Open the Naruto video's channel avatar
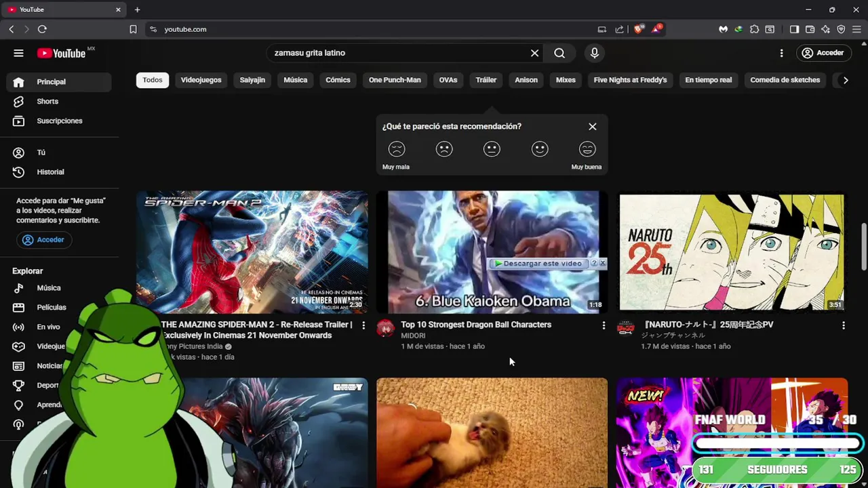 tap(625, 329)
